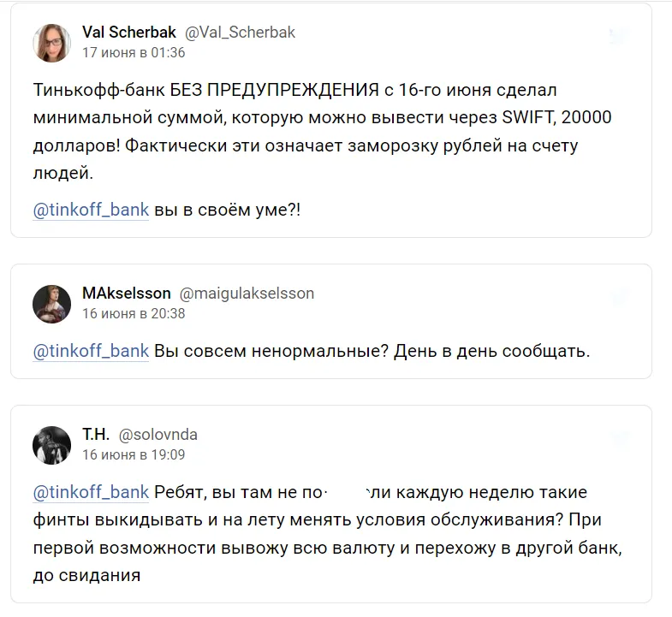Click the MAkselsson author name
The height and width of the screenshot is (617, 672).
click(126, 294)
